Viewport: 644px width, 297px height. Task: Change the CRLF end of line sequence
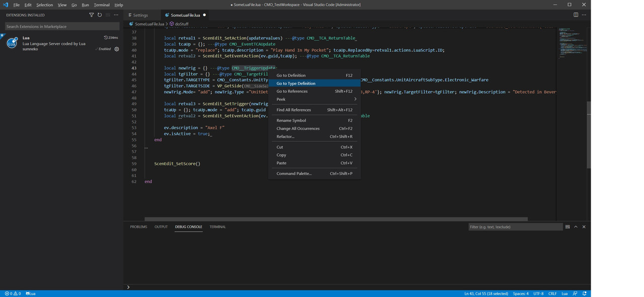coord(552,293)
